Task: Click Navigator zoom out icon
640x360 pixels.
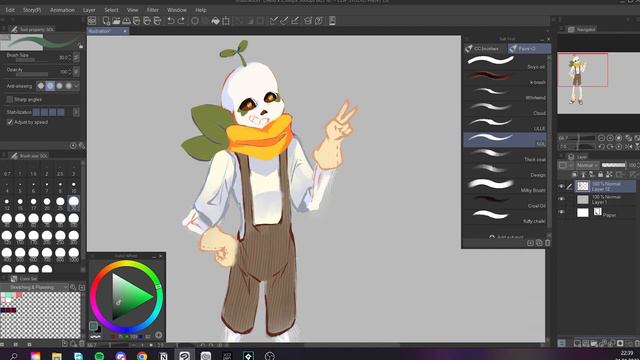Action: pyautogui.click(x=601, y=138)
